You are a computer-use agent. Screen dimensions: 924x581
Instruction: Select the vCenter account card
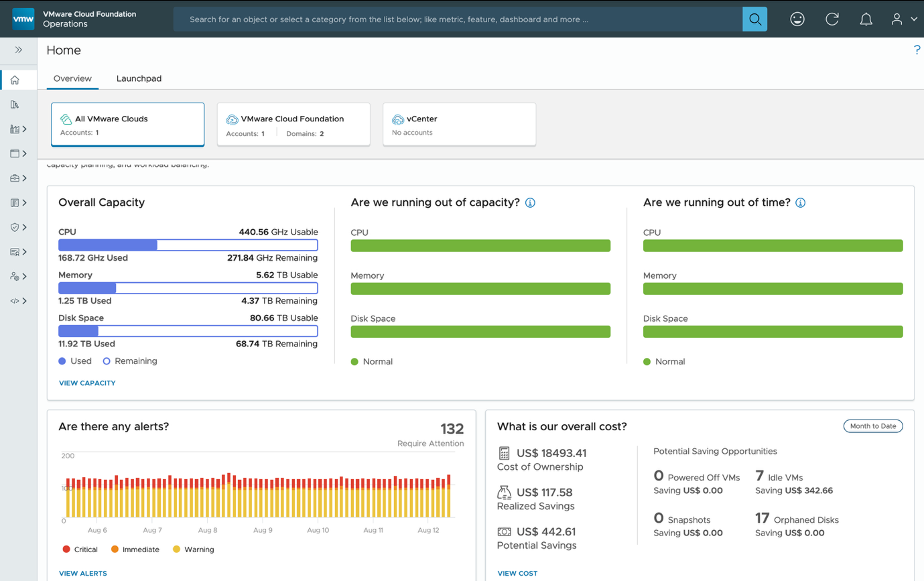[459, 124]
